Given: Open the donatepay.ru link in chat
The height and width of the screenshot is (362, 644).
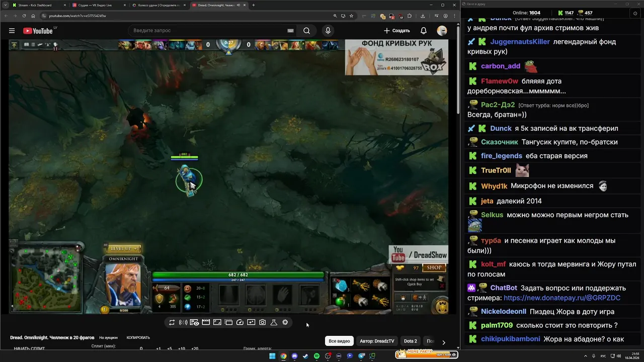Looking at the screenshot, I should click(x=562, y=298).
